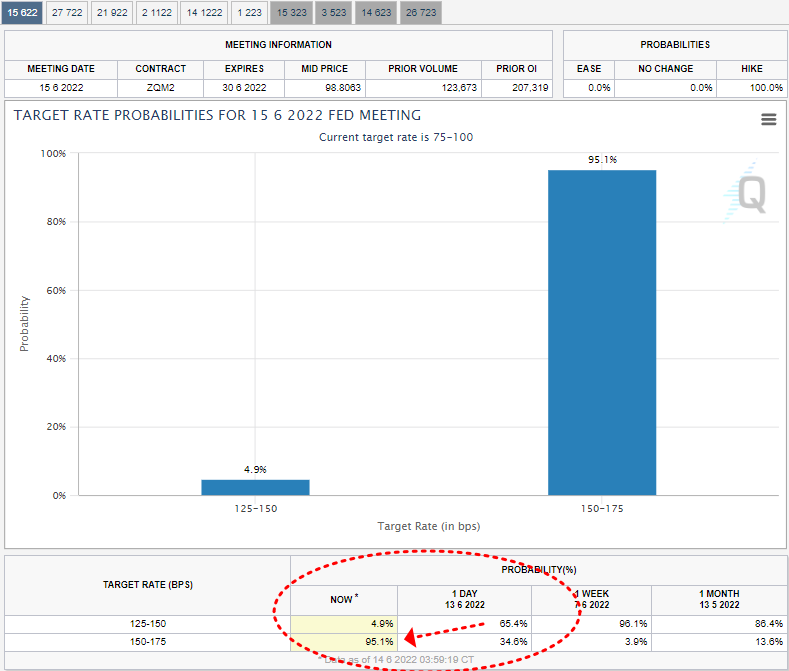Click the 123,673 prior volume value

click(x=459, y=88)
